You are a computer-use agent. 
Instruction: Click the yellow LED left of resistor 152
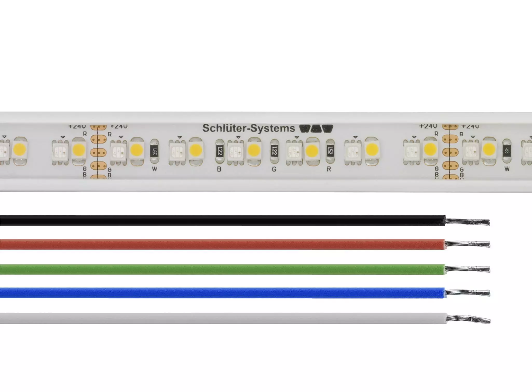tap(312, 150)
